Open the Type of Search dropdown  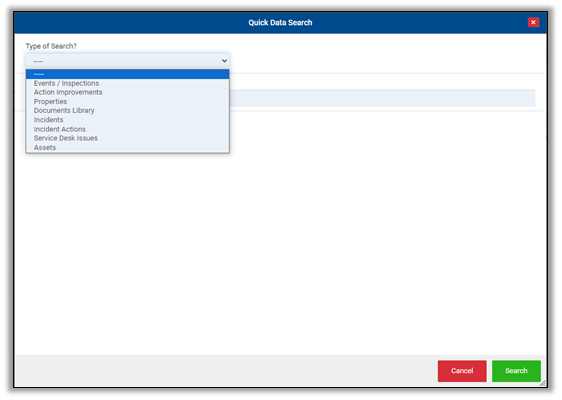128,61
